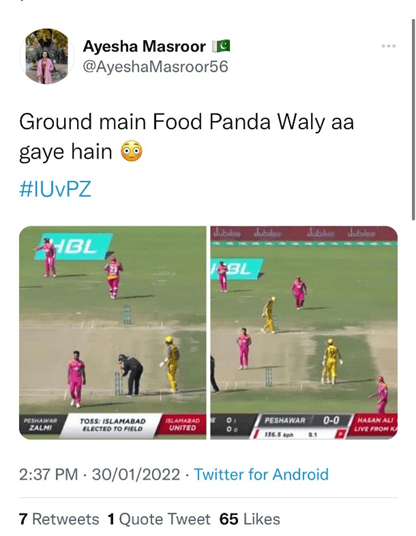Click the HBL logo in left image
Image resolution: width=416 pixels, height=536 pixels.
[74, 247]
